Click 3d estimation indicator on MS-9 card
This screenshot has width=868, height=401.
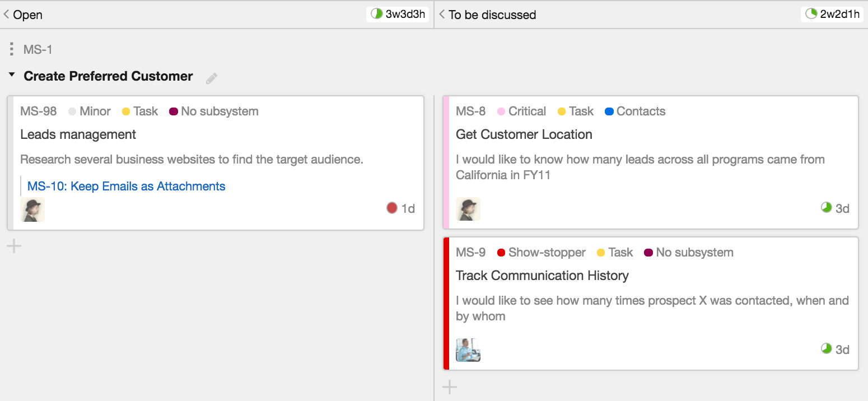835,349
